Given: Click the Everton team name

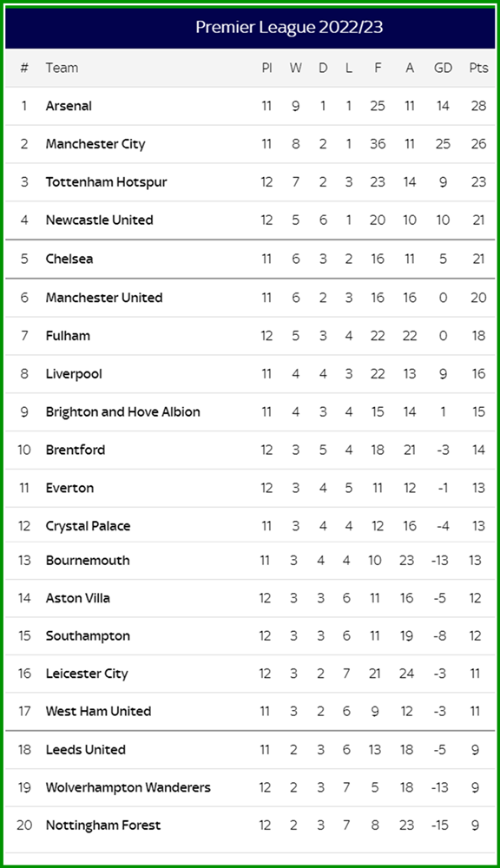Looking at the screenshot, I should click(69, 488).
